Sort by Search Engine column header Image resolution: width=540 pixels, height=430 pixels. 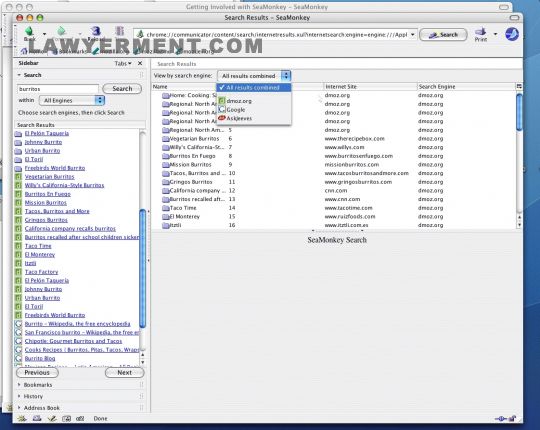466,86
